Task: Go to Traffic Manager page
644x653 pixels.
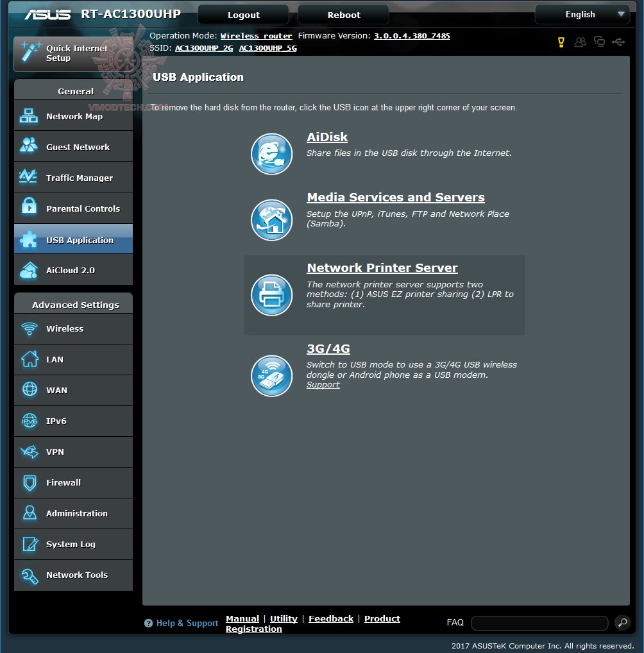Action: point(73,178)
